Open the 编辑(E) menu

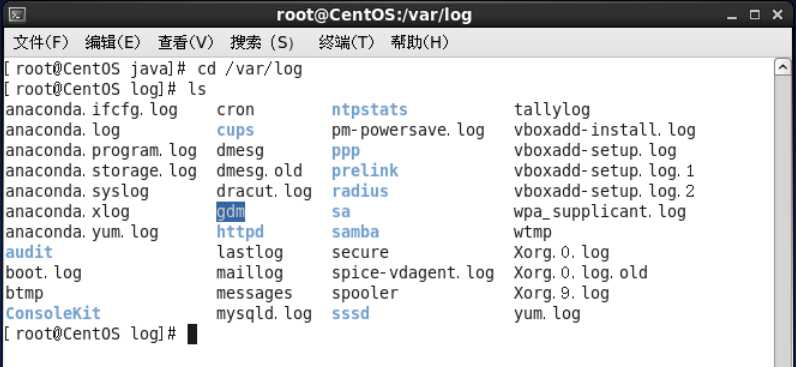tap(113, 43)
